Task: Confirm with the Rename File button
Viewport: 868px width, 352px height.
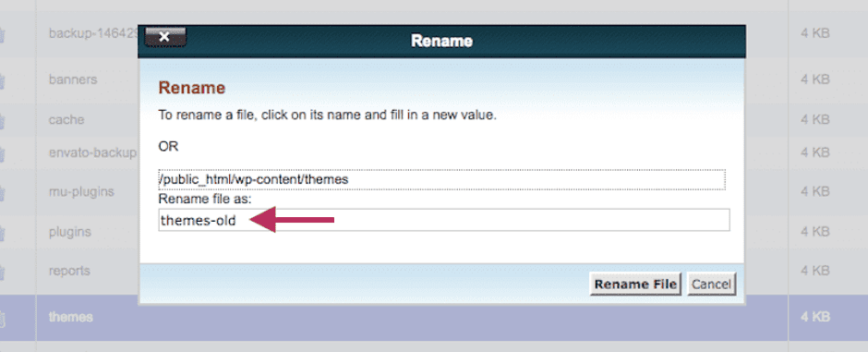Action: coord(635,285)
